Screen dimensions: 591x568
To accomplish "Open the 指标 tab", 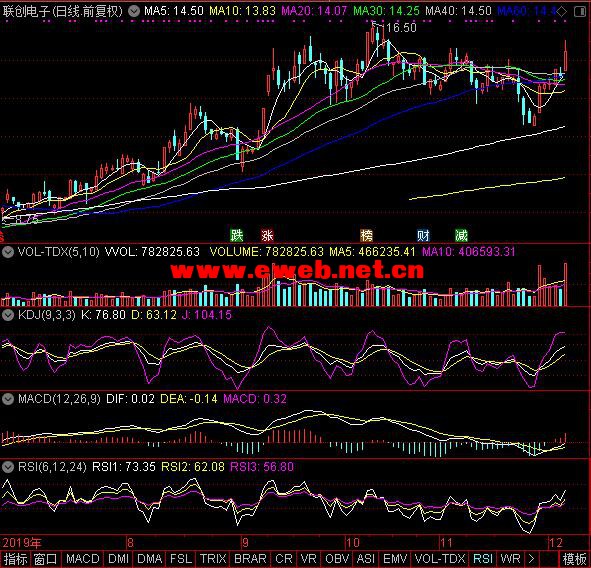I will [15, 559].
